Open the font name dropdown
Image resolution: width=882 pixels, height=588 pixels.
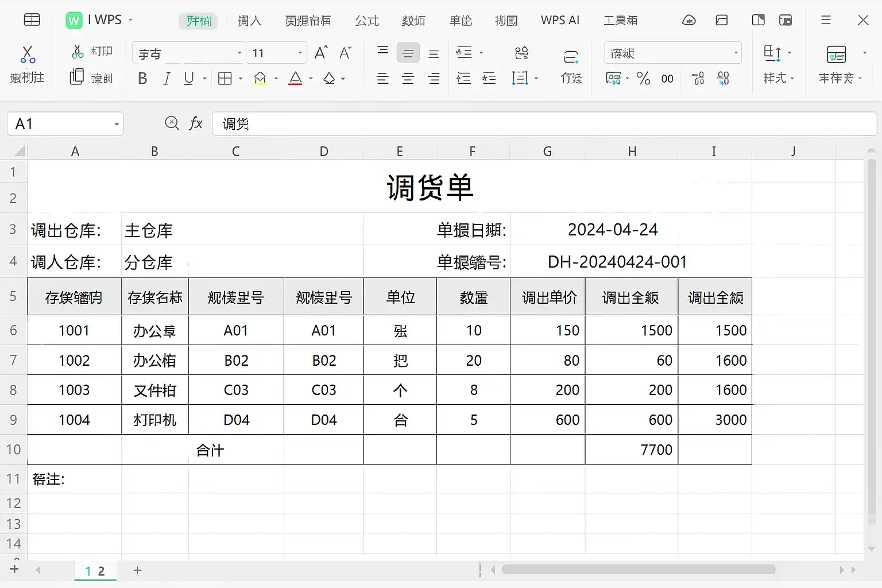[x=239, y=53]
